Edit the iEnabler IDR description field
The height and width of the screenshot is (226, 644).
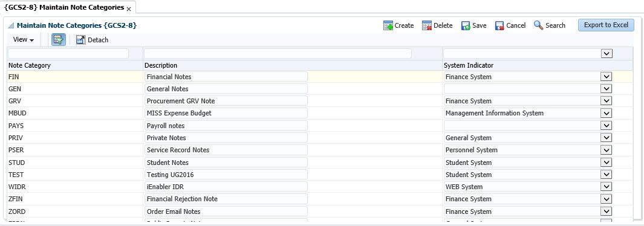click(x=226, y=187)
